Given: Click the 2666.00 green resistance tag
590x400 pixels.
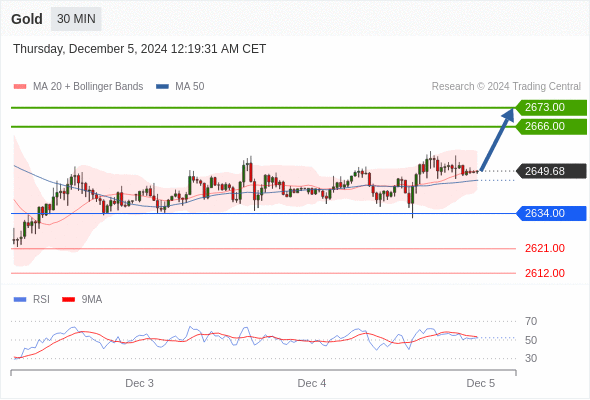Looking at the screenshot, I should click(551, 126).
